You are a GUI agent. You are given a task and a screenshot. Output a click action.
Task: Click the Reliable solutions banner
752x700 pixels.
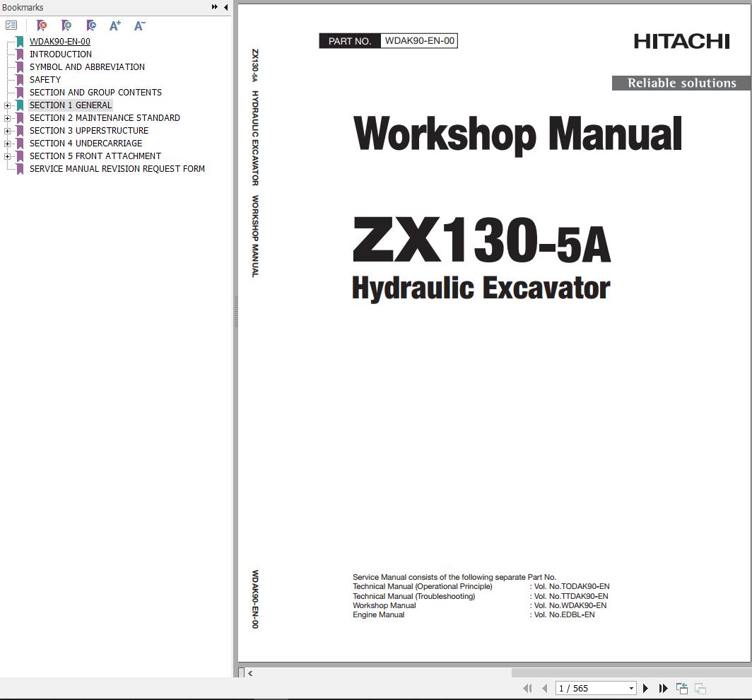(681, 83)
